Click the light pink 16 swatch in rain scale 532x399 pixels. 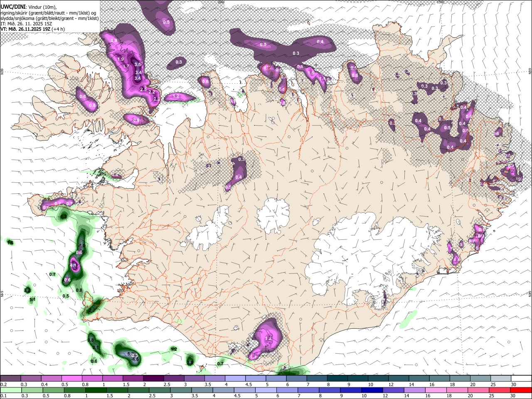[435, 390]
